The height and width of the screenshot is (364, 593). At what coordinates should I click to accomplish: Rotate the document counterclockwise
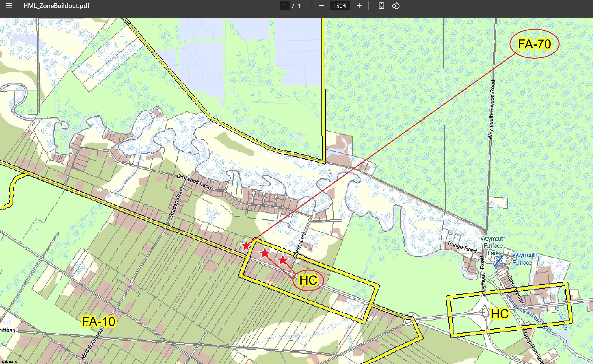coord(396,6)
